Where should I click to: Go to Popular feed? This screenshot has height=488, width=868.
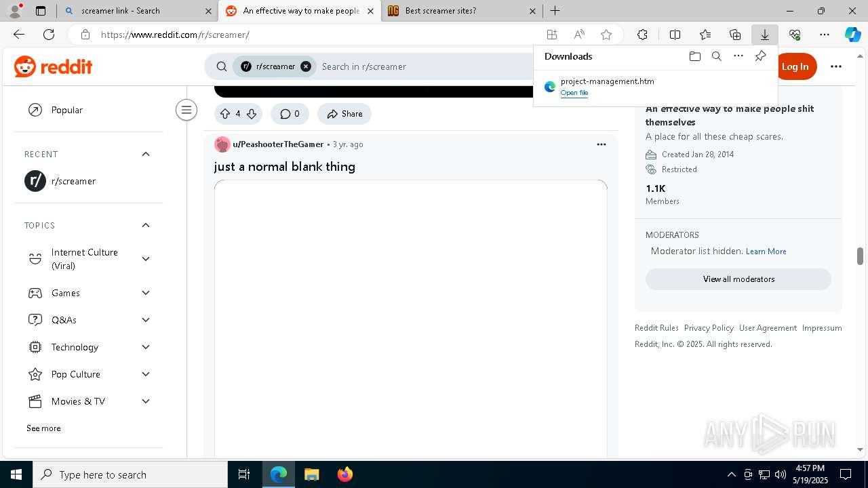[x=88, y=110]
